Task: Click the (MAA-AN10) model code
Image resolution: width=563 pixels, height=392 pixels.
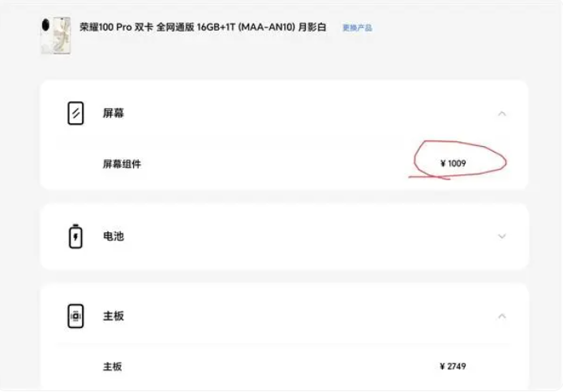Action: coord(266,27)
